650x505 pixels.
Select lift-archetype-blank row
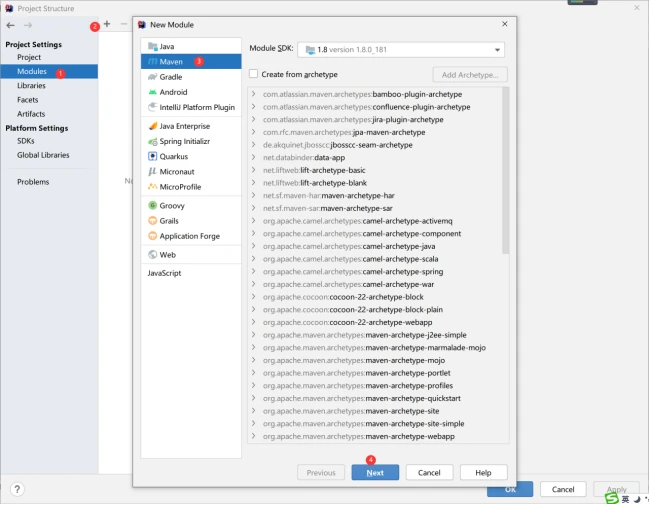375,183
